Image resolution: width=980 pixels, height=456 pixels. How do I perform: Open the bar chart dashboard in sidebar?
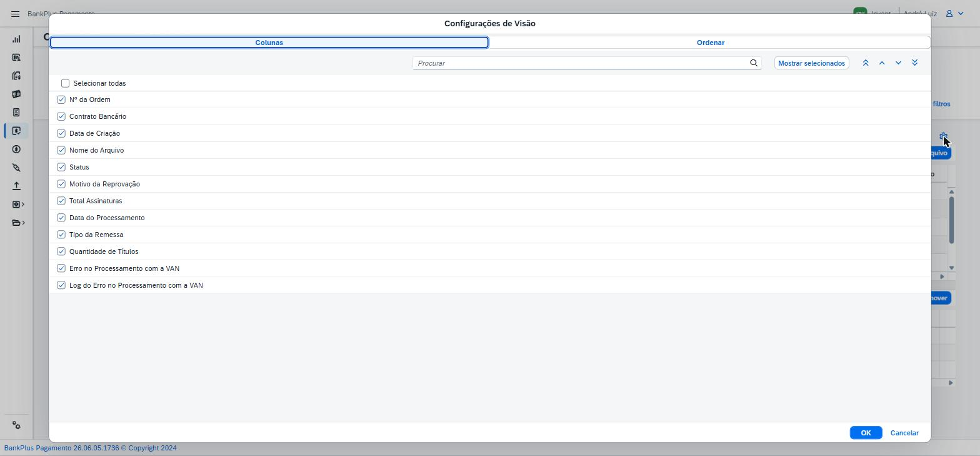tap(16, 39)
